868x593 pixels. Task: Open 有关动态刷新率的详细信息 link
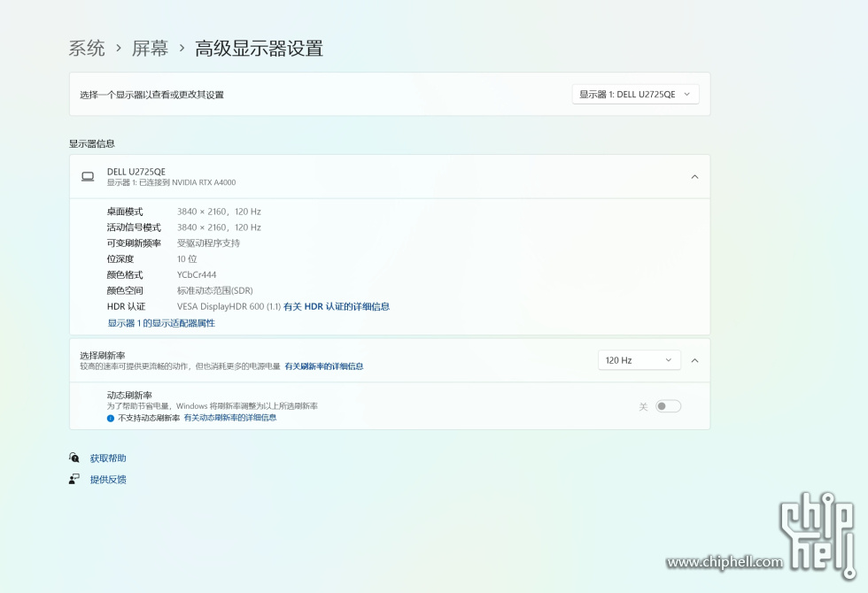tap(230, 418)
